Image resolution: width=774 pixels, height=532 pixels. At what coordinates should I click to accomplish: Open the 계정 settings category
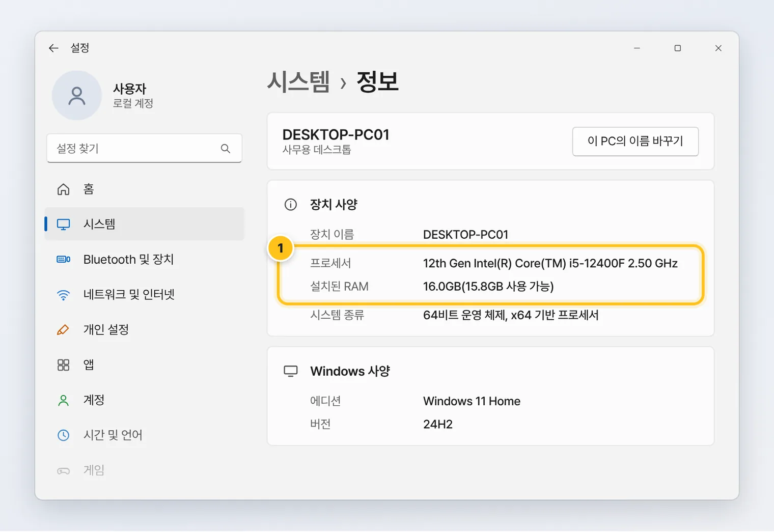[145, 400]
